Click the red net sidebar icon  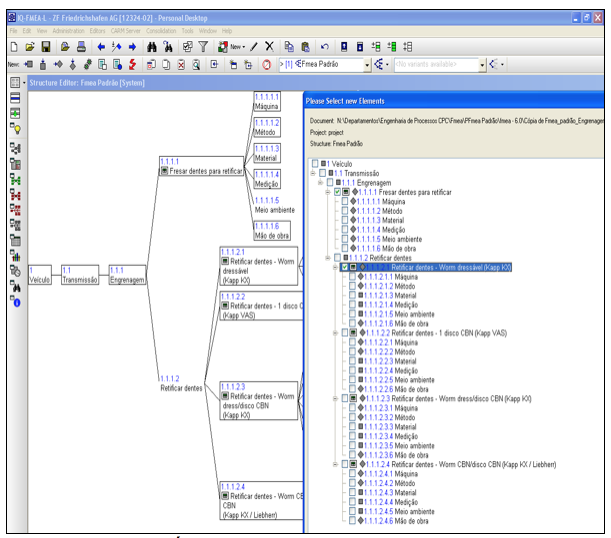15,194
